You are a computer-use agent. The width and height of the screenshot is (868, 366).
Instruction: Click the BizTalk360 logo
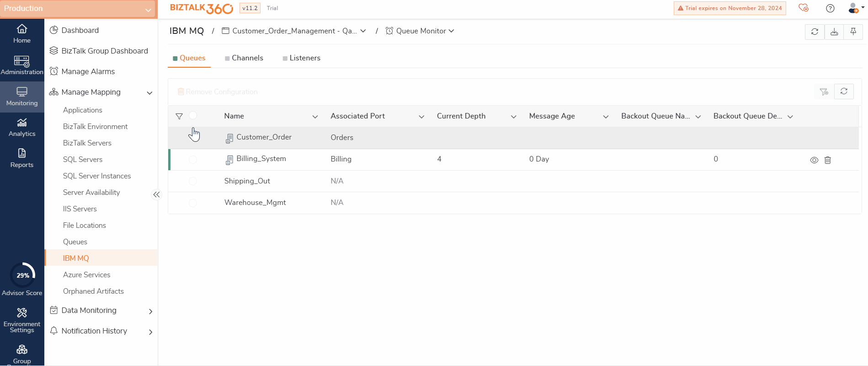click(202, 8)
